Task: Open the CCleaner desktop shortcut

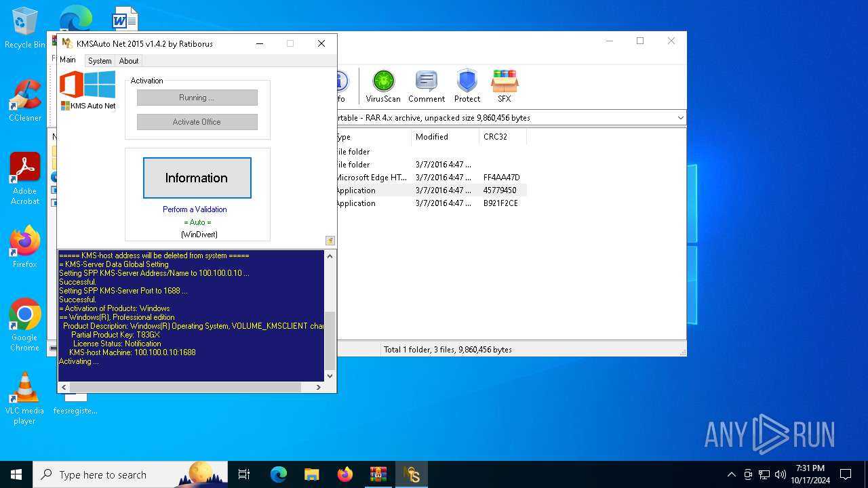Action: coord(25,102)
